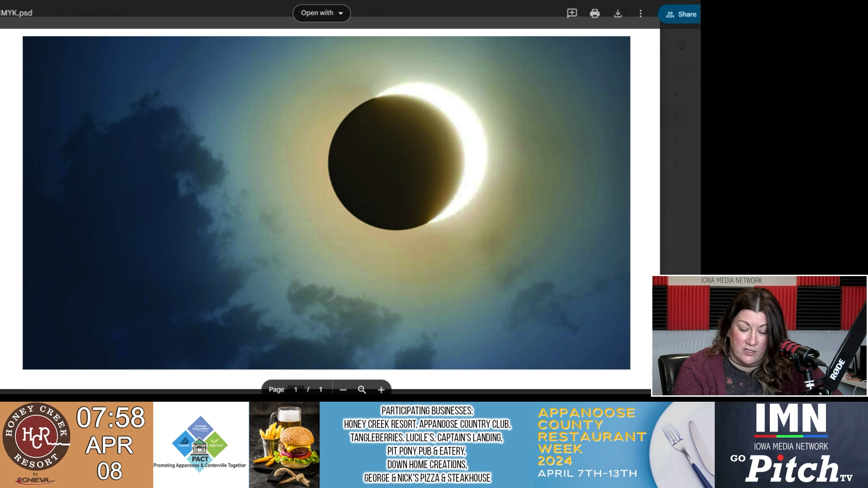Click the add comment icon
Screen dimensions: 868x488
pyautogui.click(x=572, y=13)
